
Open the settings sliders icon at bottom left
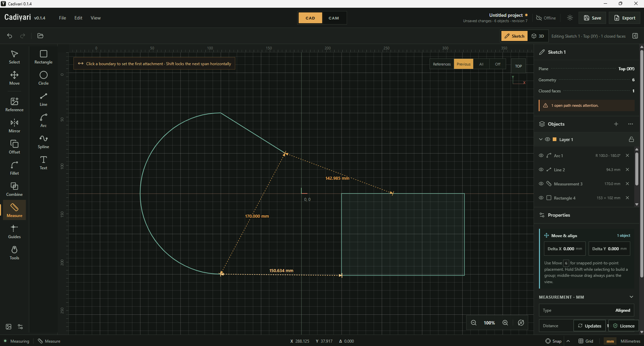click(x=20, y=327)
